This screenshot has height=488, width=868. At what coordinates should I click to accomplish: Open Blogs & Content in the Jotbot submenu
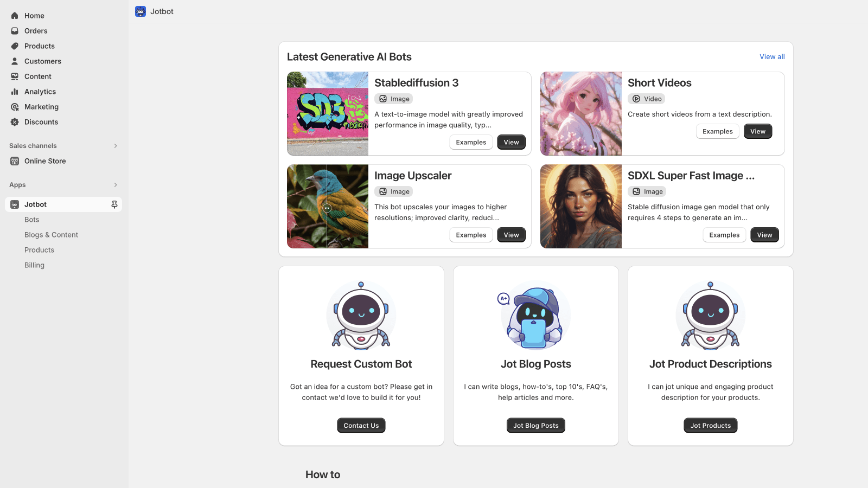click(51, 235)
